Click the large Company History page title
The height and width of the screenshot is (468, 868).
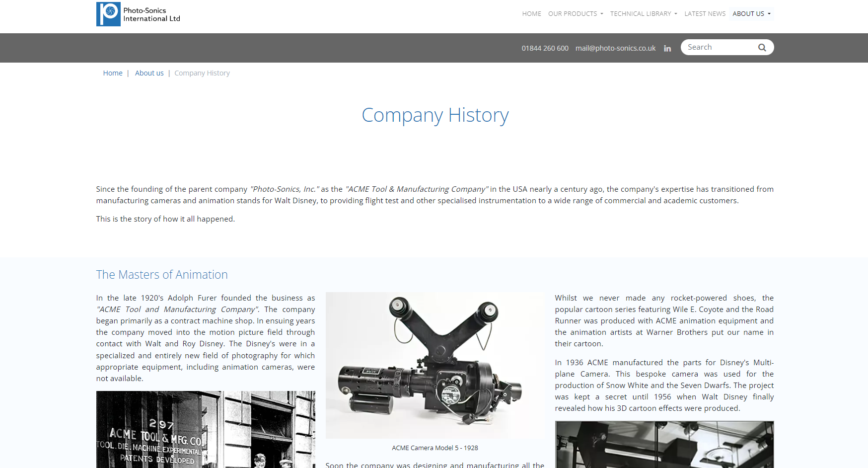click(435, 115)
